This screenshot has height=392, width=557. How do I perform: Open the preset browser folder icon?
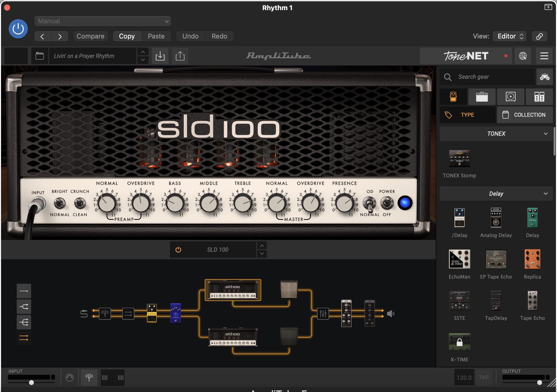[x=40, y=56]
